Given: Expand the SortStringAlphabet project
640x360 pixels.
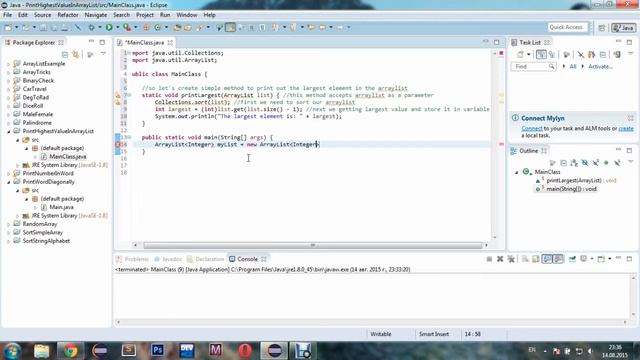Looking at the screenshot, I should pyautogui.click(x=9, y=241).
